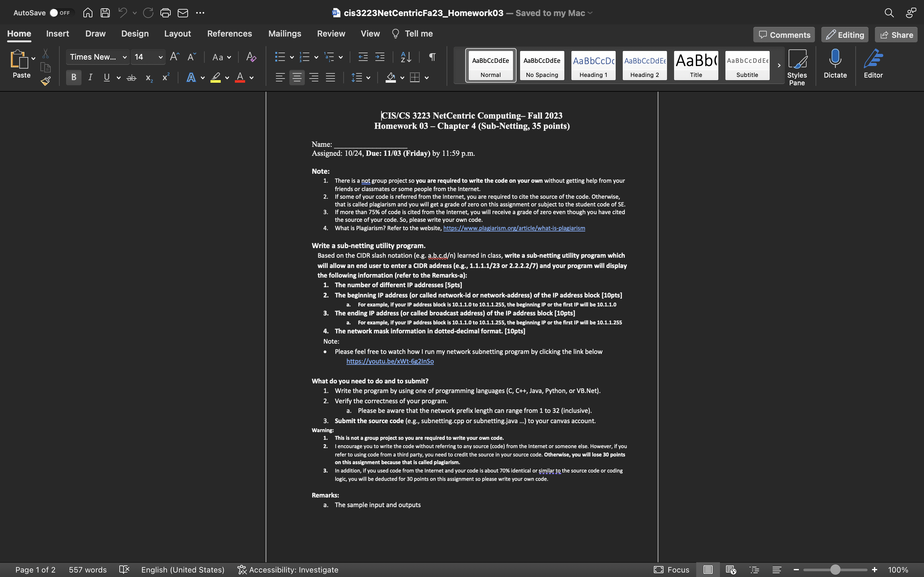Show paragraph marks with pilcrow icon
Image resolution: width=924 pixels, height=577 pixels.
pos(432,57)
